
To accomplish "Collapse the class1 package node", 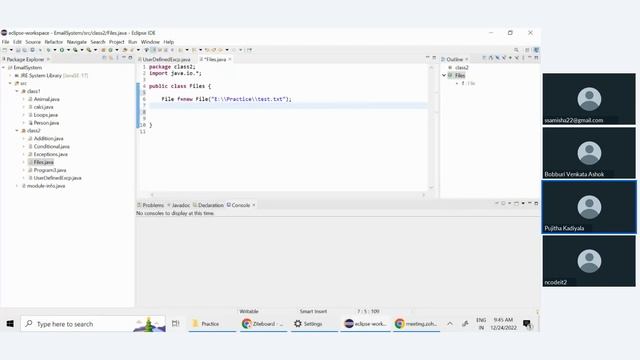I will (x=17, y=91).
